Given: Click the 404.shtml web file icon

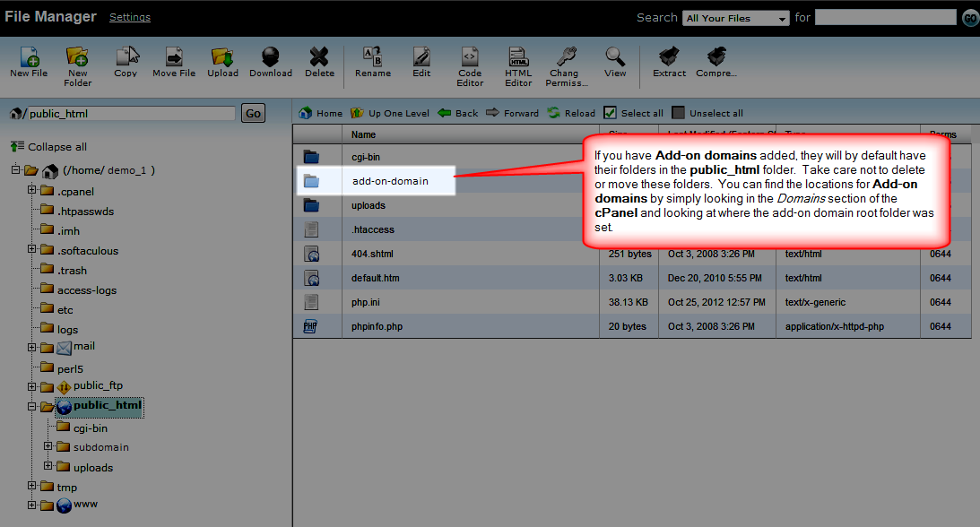Looking at the screenshot, I should pos(311,254).
